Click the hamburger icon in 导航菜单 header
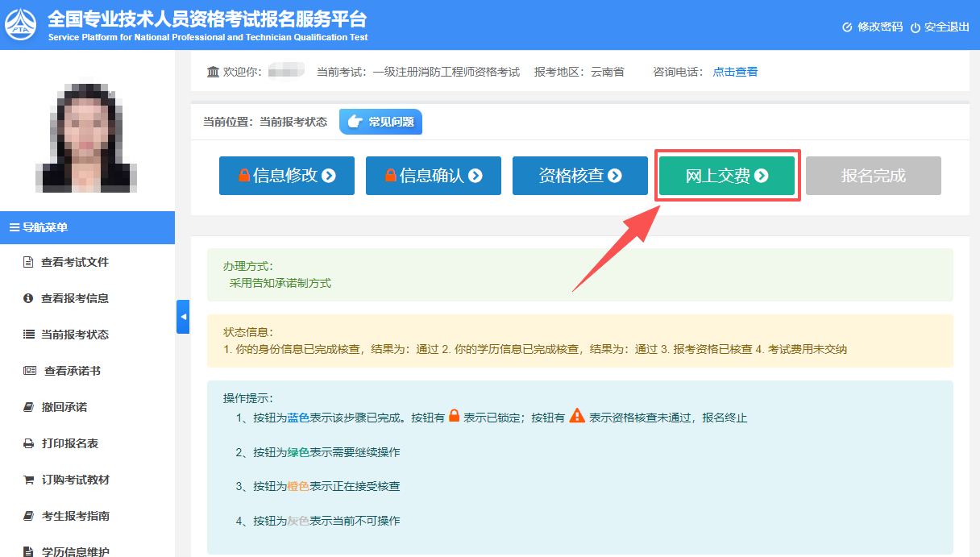Screen dimensions: 980x557 click(x=15, y=227)
